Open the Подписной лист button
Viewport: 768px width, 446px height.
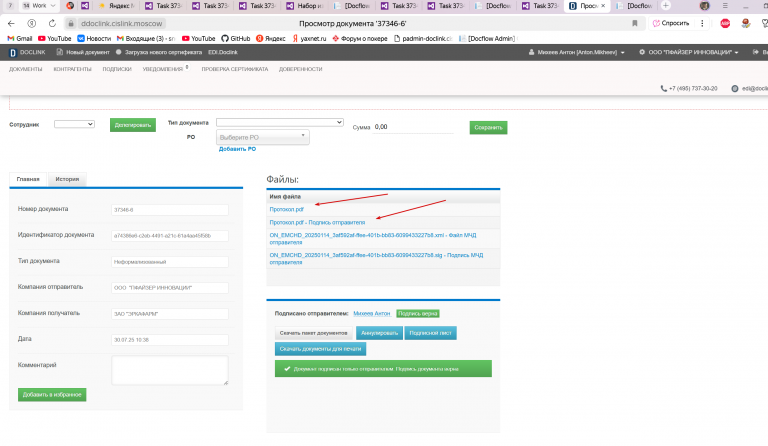coord(431,333)
